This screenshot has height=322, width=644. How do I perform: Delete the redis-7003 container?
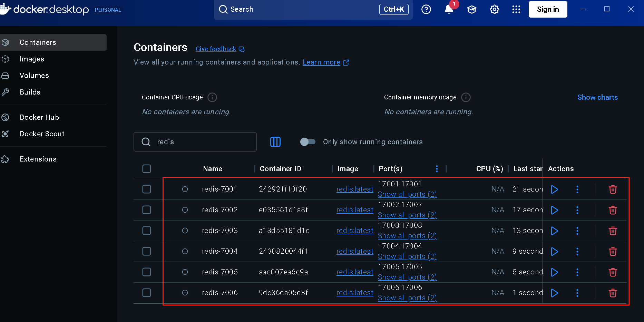click(613, 231)
